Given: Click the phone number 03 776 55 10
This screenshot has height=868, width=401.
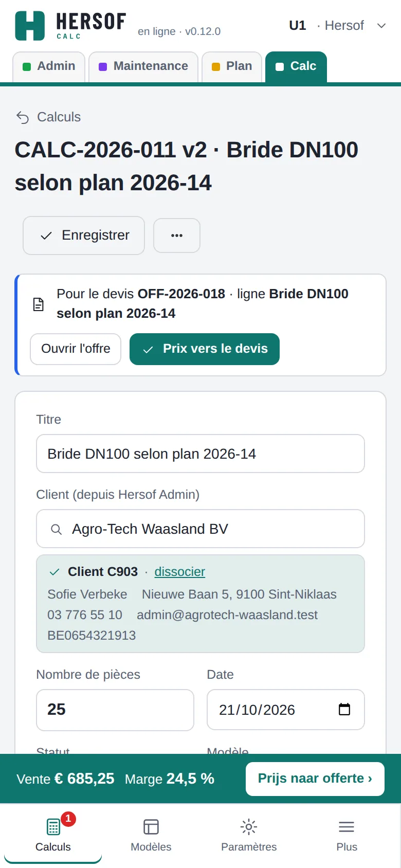Looking at the screenshot, I should click(85, 615).
